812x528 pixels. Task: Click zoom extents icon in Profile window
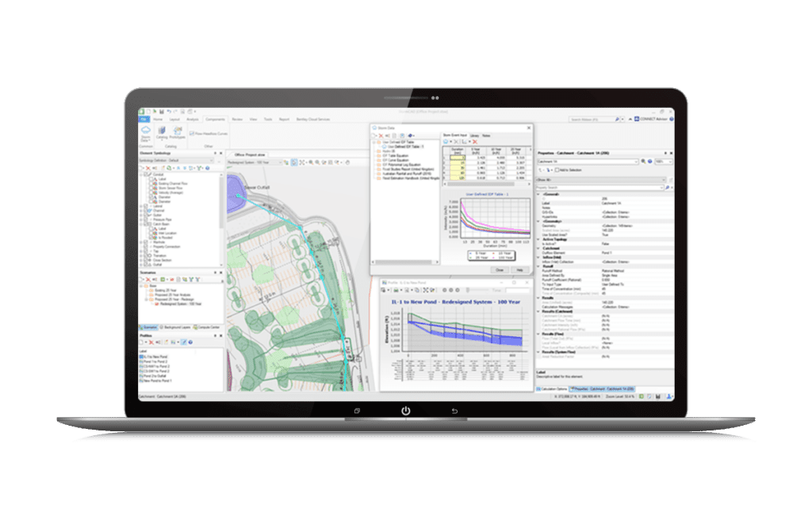(426, 290)
